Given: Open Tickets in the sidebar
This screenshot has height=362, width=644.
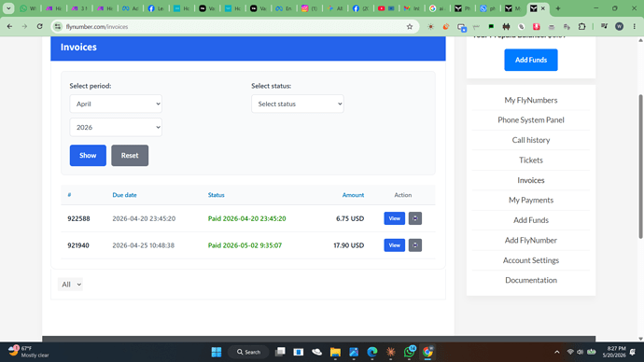Looking at the screenshot, I should (x=531, y=160).
